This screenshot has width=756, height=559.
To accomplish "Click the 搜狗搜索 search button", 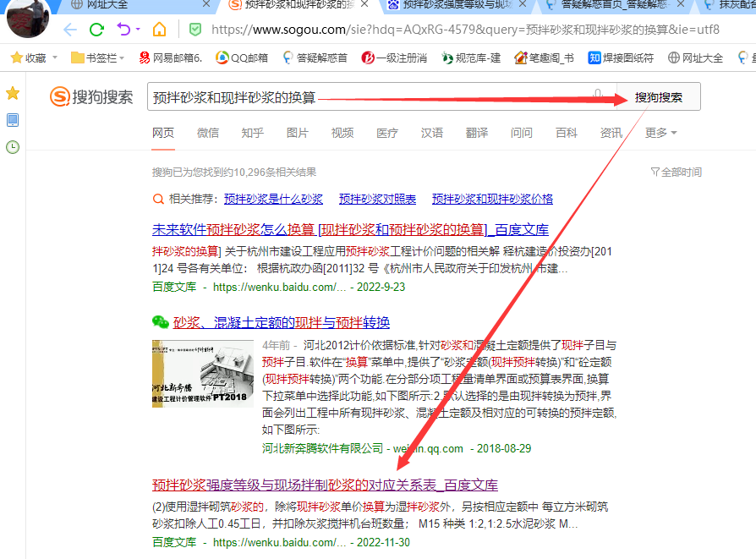I will [658, 97].
